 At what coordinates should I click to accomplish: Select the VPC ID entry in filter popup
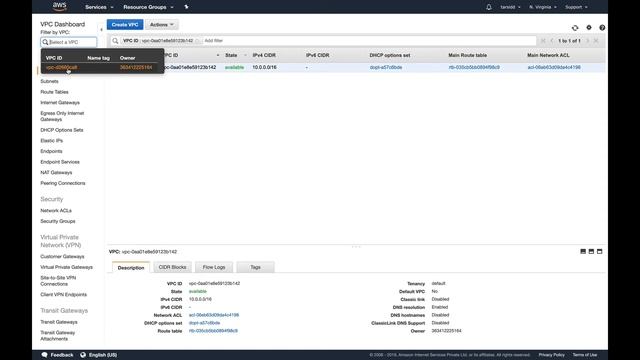[61, 67]
